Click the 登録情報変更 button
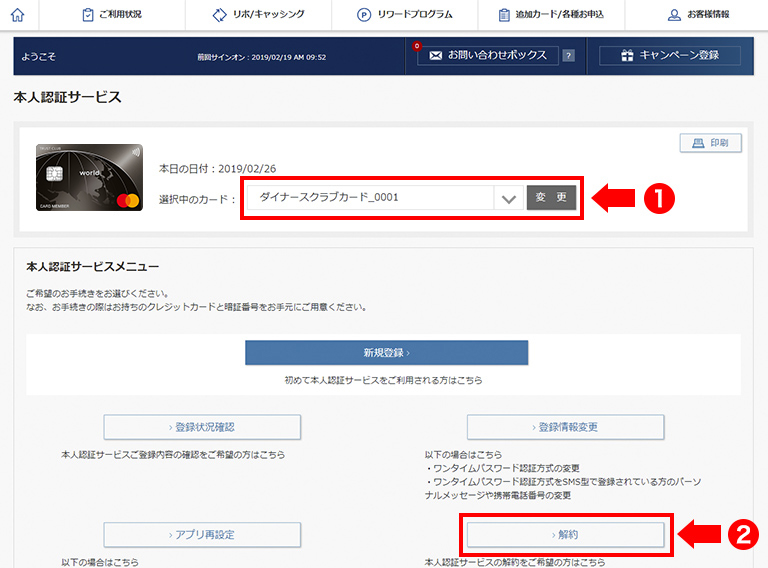This screenshot has width=768, height=568. 565,427
